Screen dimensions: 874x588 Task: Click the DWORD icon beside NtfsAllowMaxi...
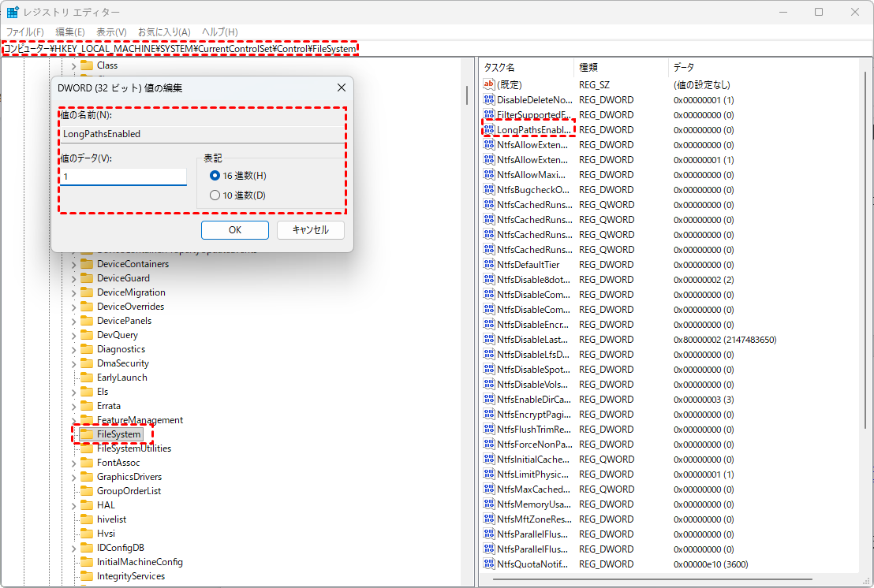pyautogui.click(x=489, y=175)
